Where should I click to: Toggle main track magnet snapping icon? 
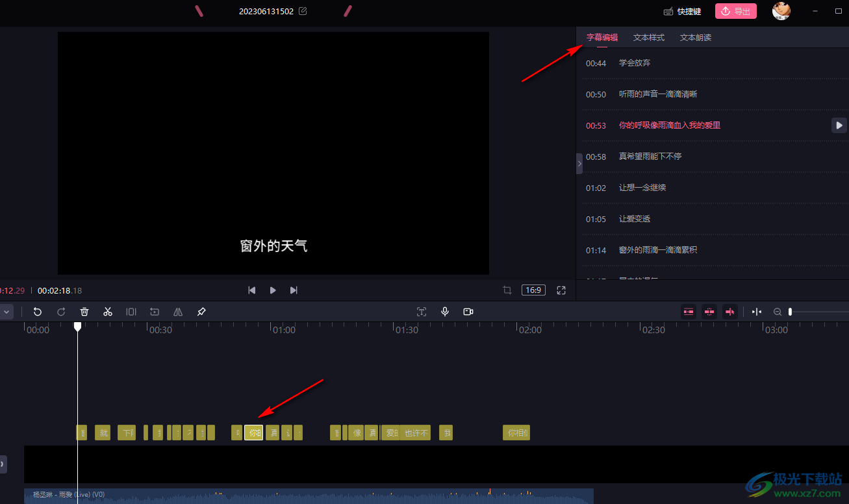click(689, 312)
